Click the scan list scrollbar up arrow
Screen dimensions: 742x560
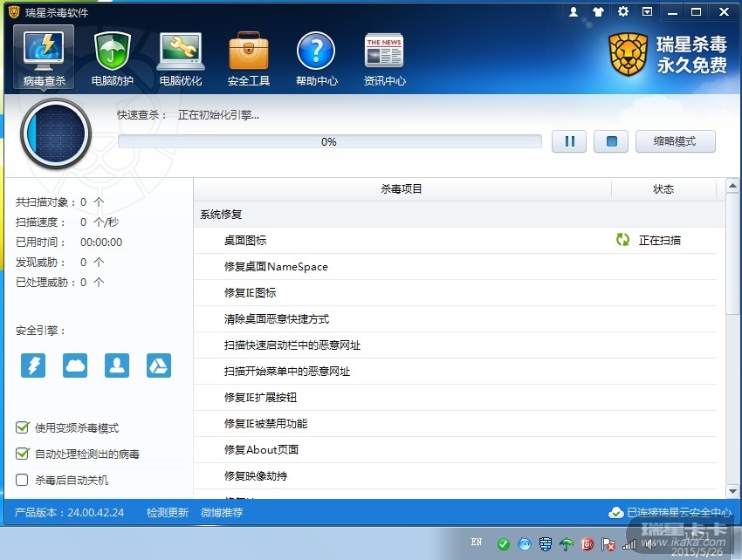point(732,186)
